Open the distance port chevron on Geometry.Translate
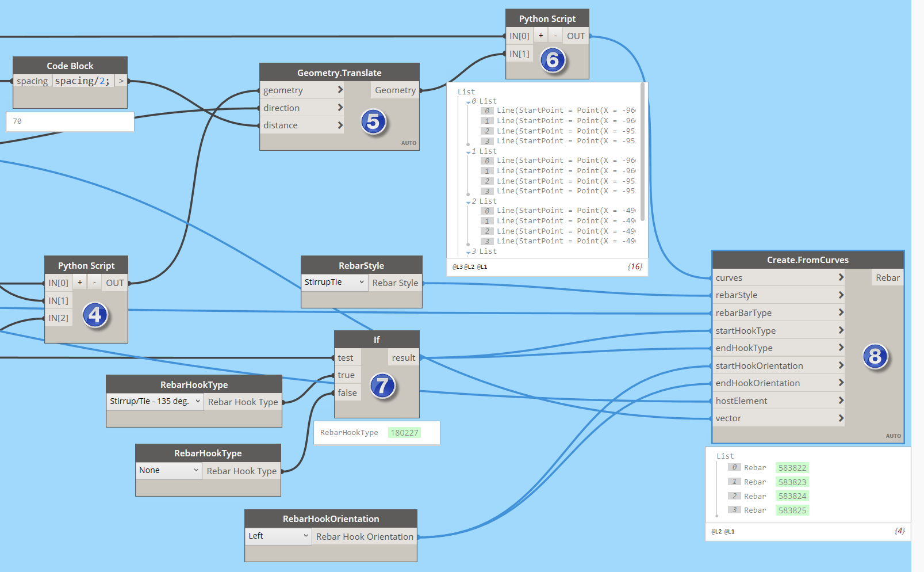 coord(340,125)
